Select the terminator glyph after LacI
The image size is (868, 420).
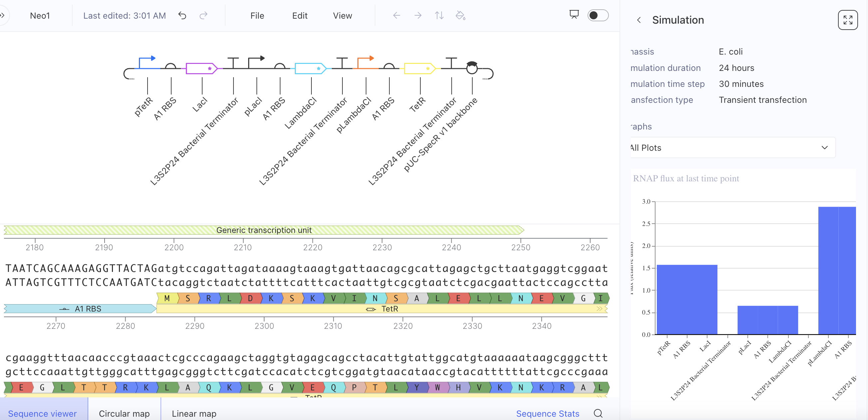pos(233,63)
